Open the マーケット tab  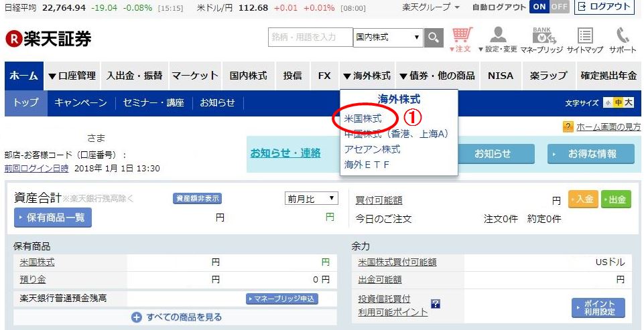[x=195, y=76]
